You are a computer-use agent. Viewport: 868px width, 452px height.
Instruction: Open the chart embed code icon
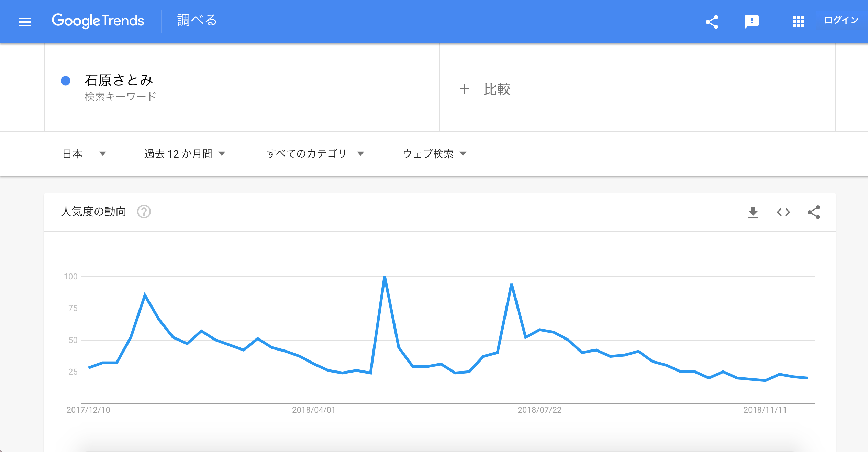click(783, 212)
